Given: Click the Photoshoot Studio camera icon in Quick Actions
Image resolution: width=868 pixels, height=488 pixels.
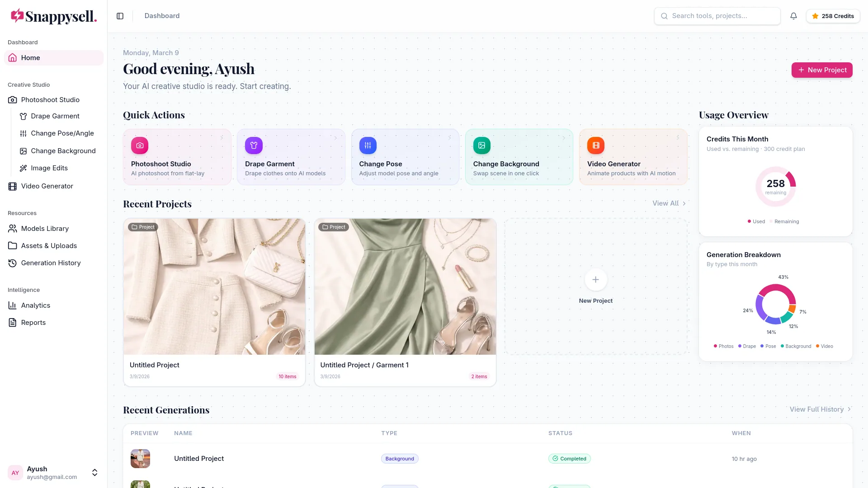Looking at the screenshot, I should tap(140, 145).
